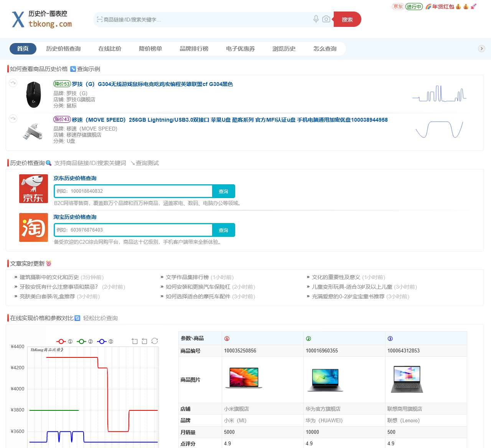Toggle green series ② in chart legend

coord(85,341)
